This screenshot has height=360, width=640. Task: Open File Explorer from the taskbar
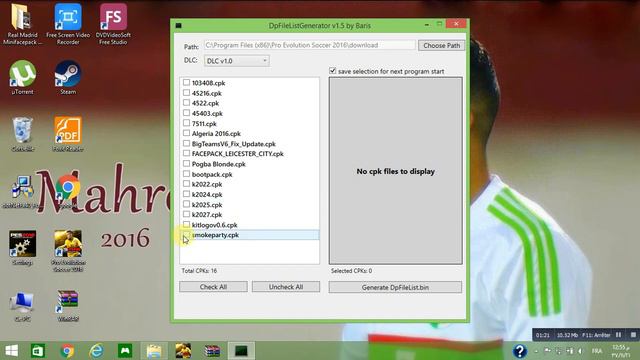click(154, 351)
